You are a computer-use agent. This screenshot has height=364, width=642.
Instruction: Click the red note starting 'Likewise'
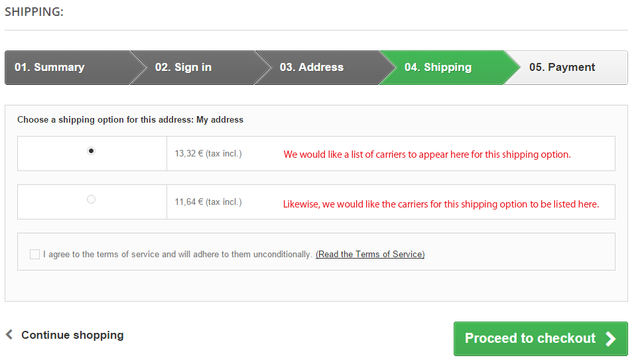pyautogui.click(x=441, y=204)
